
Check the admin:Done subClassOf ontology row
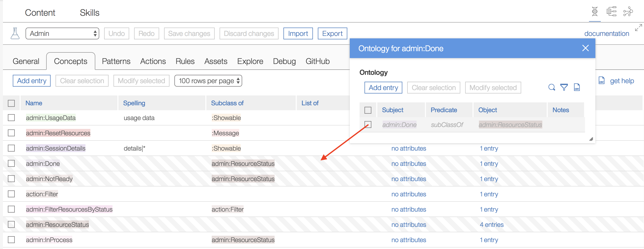(368, 124)
